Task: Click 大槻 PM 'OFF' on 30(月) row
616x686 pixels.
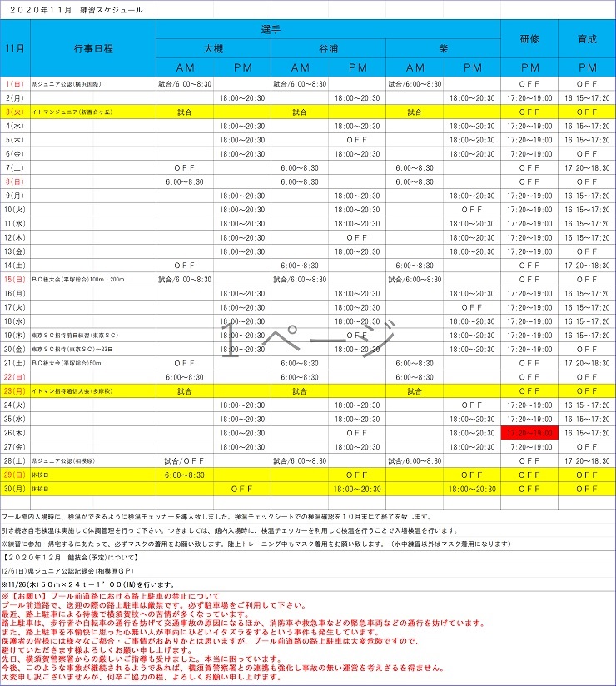Action: click(242, 489)
